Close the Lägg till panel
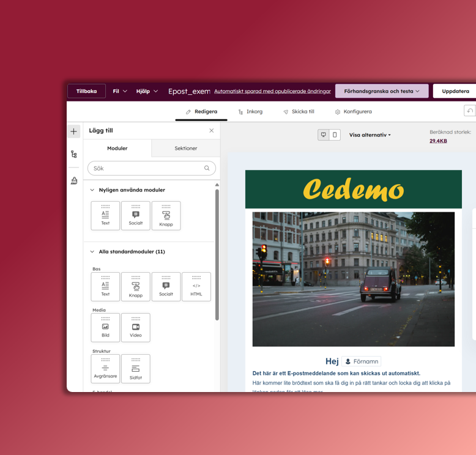This screenshot has width=476, height=455. point(212,130)
